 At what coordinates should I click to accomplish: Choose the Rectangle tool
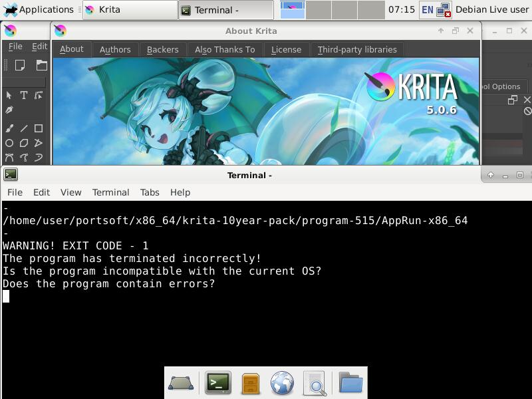click(39, 128)
